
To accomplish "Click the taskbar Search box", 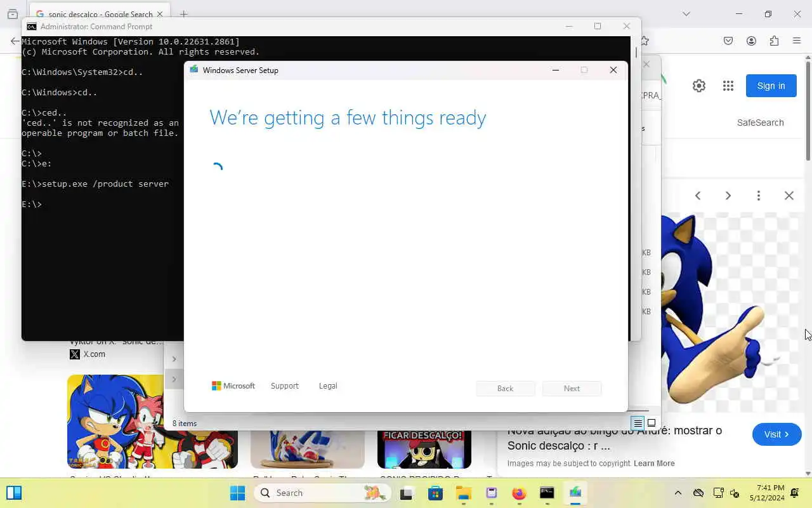I will [323, 493].
